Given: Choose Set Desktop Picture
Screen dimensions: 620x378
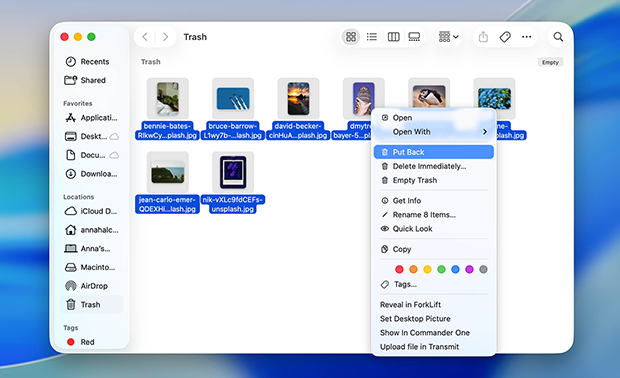Looking at the screenshot, I should pos(434,319).
